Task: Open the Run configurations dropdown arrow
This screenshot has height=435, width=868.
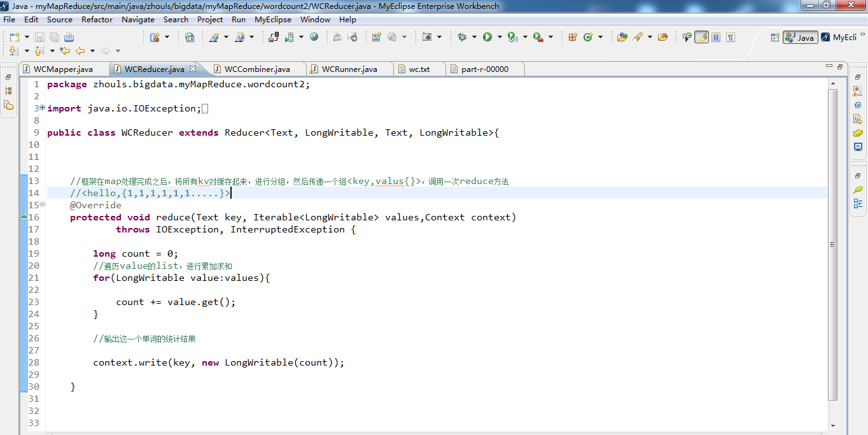Action: (500, 37)
